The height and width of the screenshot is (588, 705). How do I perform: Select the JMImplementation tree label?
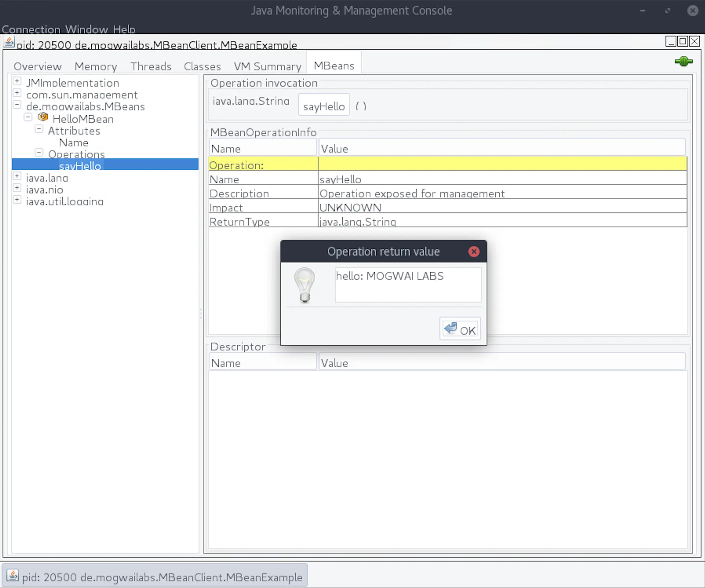73,83
